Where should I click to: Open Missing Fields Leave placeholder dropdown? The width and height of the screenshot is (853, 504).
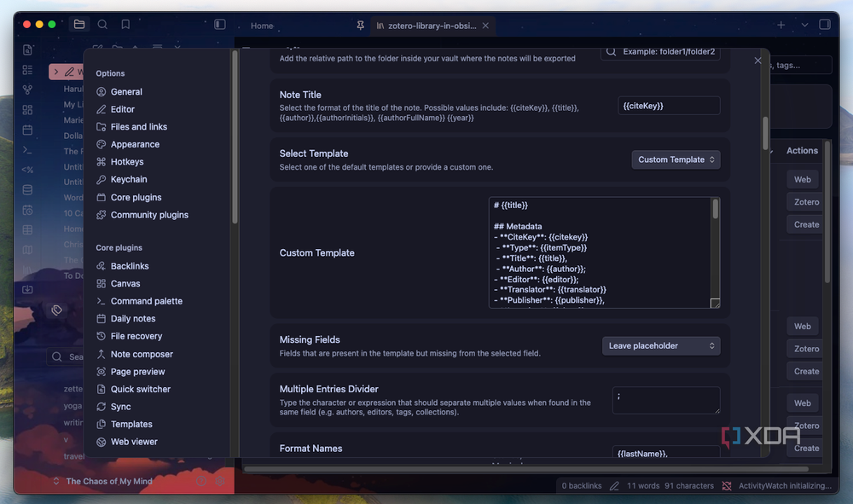[661, 345]
